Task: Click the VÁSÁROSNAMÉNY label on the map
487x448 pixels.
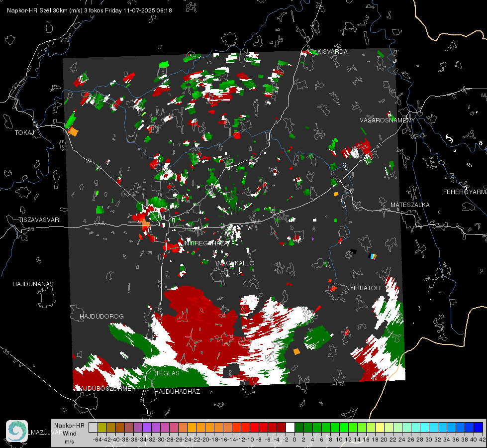Action: pos(388,120)
